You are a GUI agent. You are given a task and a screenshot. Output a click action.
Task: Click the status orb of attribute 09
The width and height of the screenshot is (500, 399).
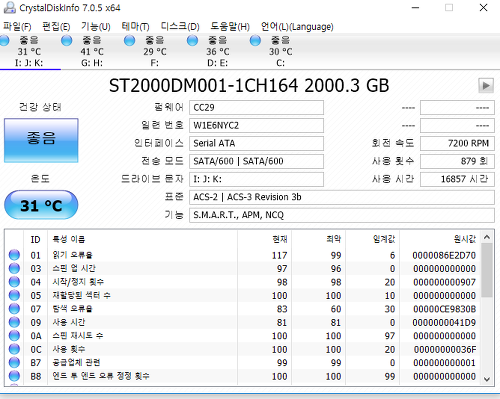(x=14, y=322)
